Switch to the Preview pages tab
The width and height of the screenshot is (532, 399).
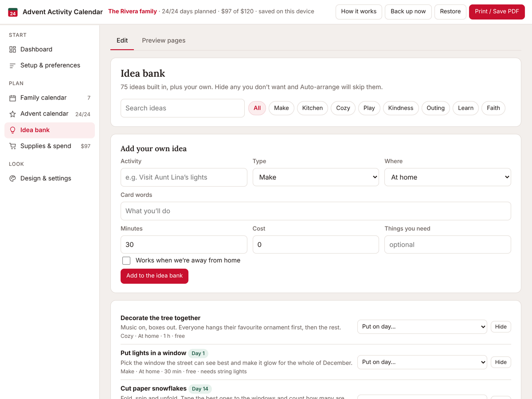(x=164, y=40)
